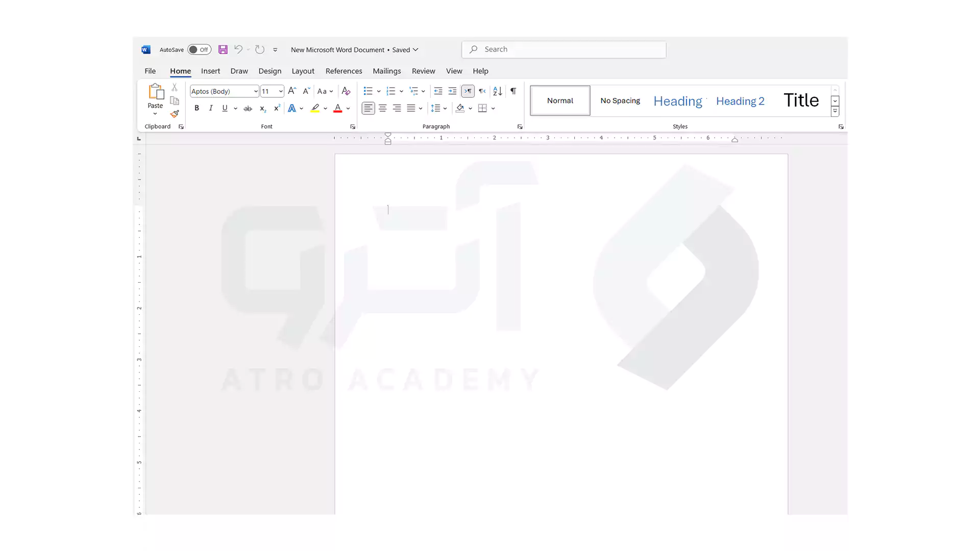This screenshot has height=551, width=980.
Task: Center the paragraph text
Action: coord(382,108)
